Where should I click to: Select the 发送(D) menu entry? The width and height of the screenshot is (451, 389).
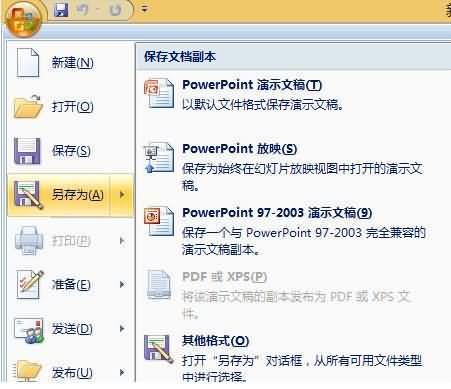70,329
